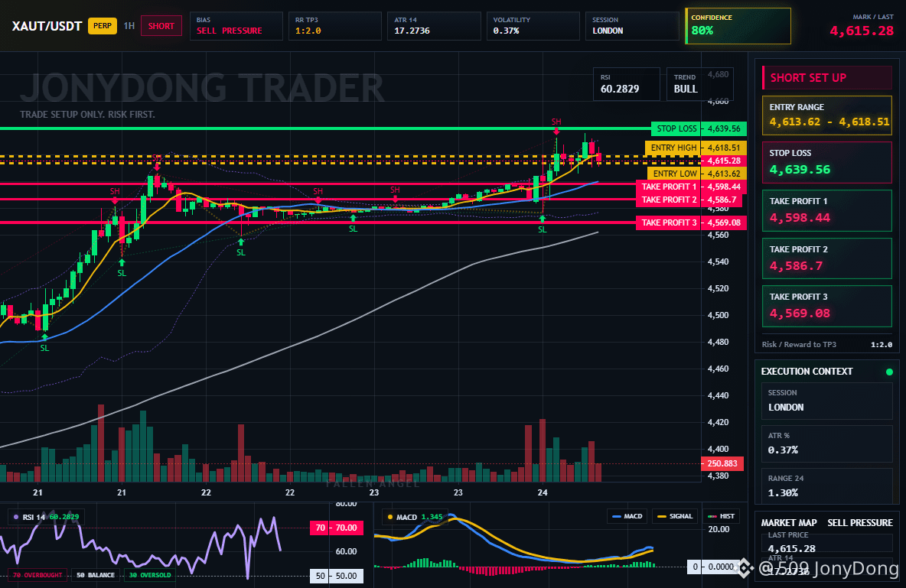Select the 1H timeframe label

129,26
